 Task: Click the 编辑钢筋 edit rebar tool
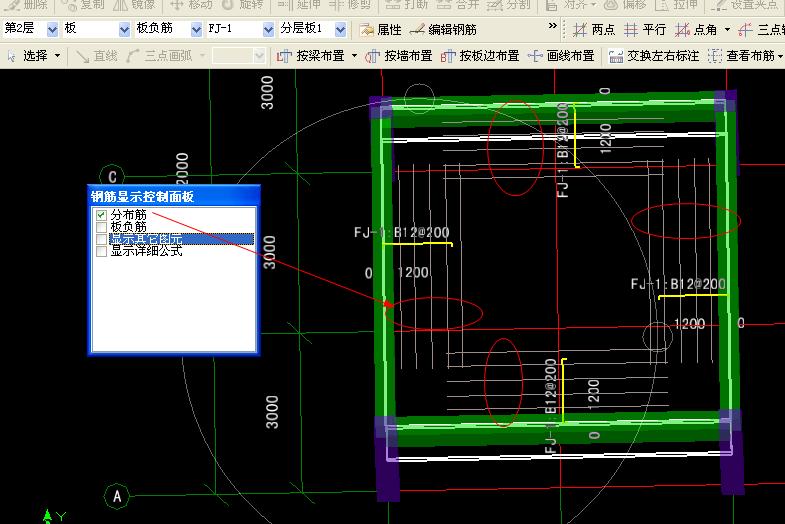point(443,30)
